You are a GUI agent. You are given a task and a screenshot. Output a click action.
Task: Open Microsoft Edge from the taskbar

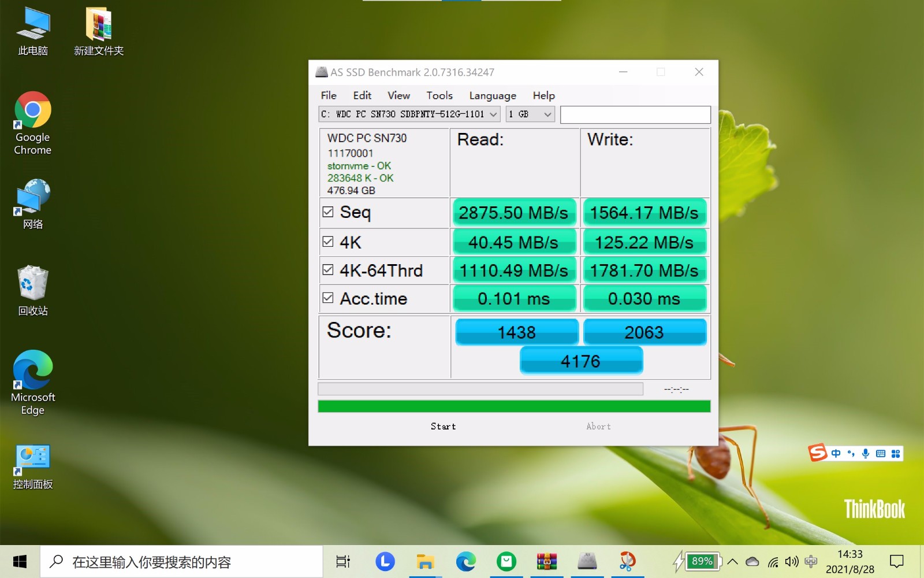pos(466,561)
